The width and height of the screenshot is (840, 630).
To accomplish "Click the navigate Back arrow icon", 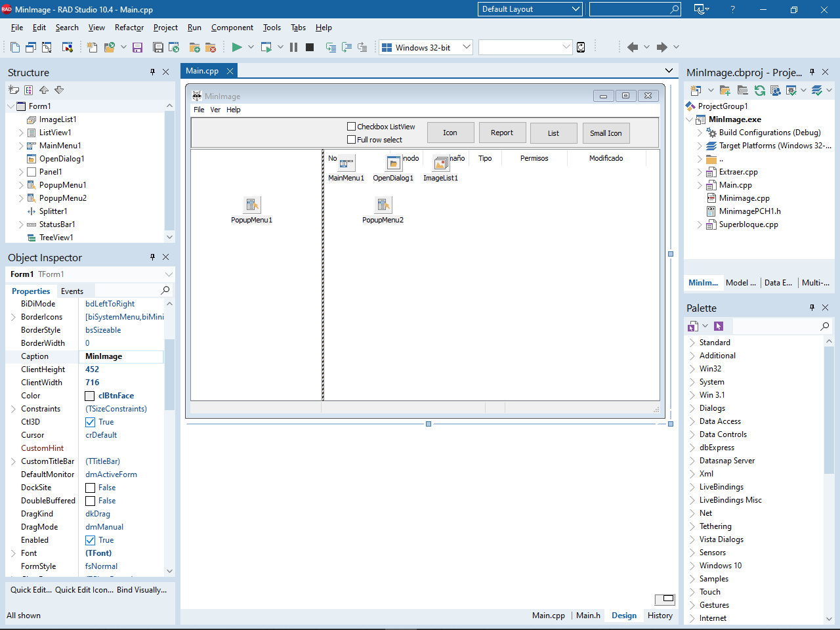I will [633, 47].
